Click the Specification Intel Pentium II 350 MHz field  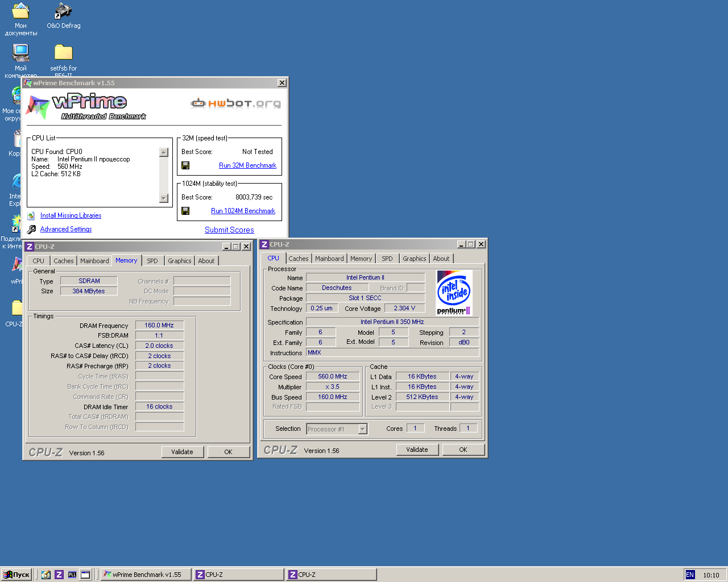tap(392, 322)
